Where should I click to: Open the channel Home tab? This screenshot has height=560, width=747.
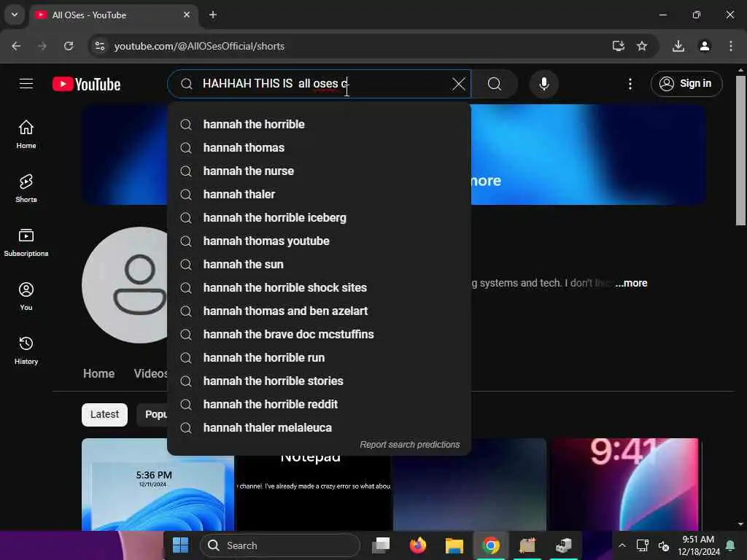click(98, 373)
